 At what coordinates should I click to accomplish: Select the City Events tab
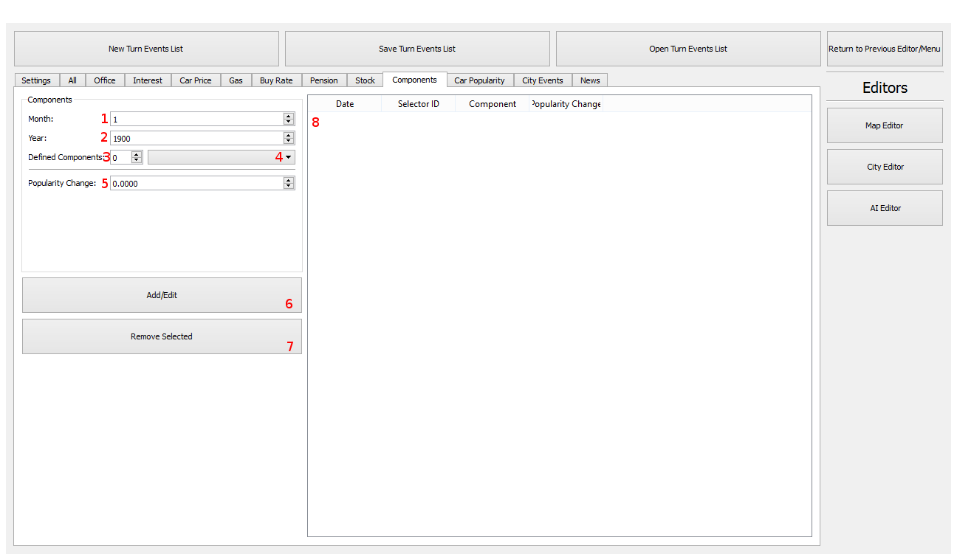click(x=542, y=80)
